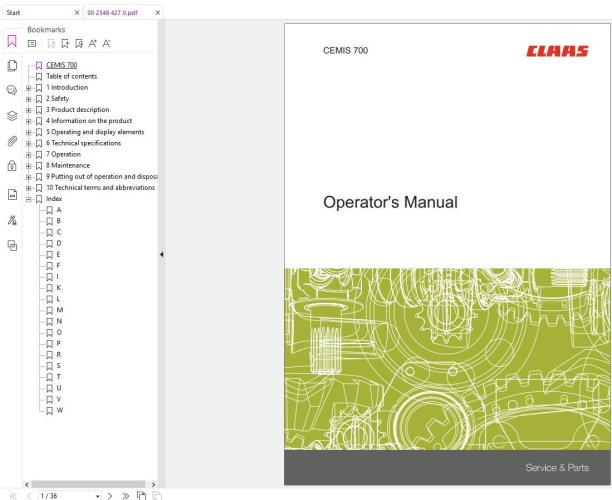Go to previous page arrow
612x500 pixels.
coord(29,496)
